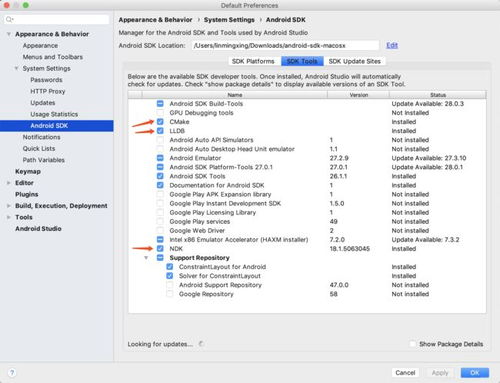The height and width of the screenshot is (383, 500).
Task: Uncheck the CMake checkbox
Action: click(x=160, y=122)
